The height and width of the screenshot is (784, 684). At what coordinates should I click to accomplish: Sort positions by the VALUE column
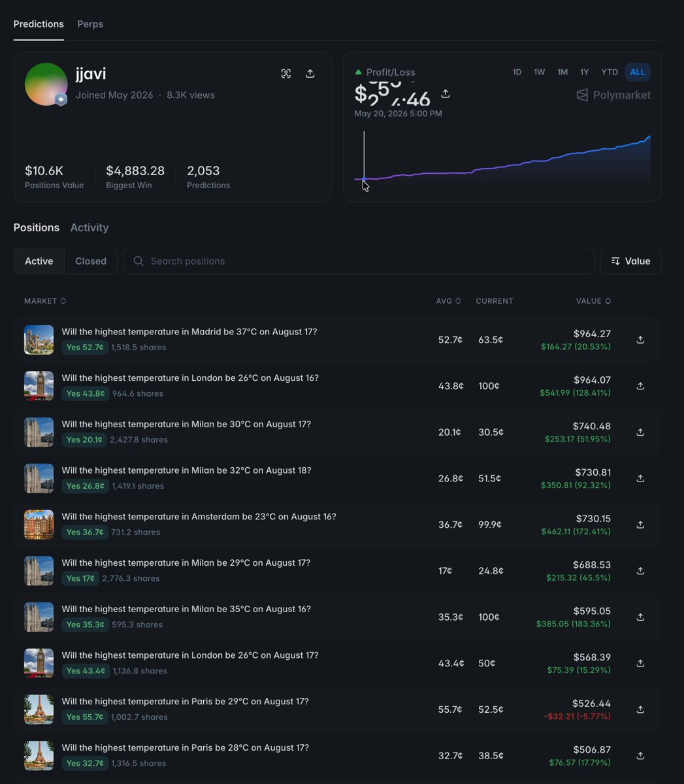click(594, 301)
